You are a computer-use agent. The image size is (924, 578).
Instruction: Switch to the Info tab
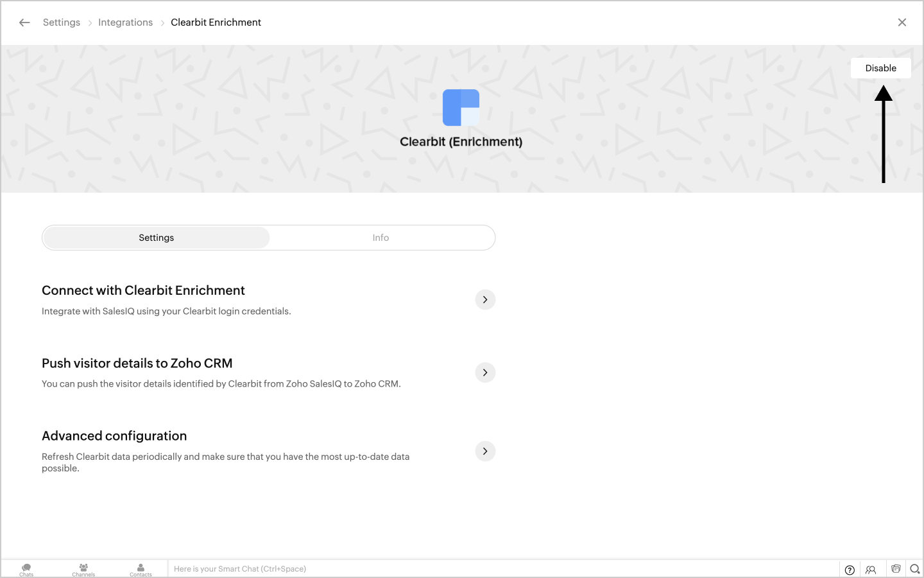[381, 238]
